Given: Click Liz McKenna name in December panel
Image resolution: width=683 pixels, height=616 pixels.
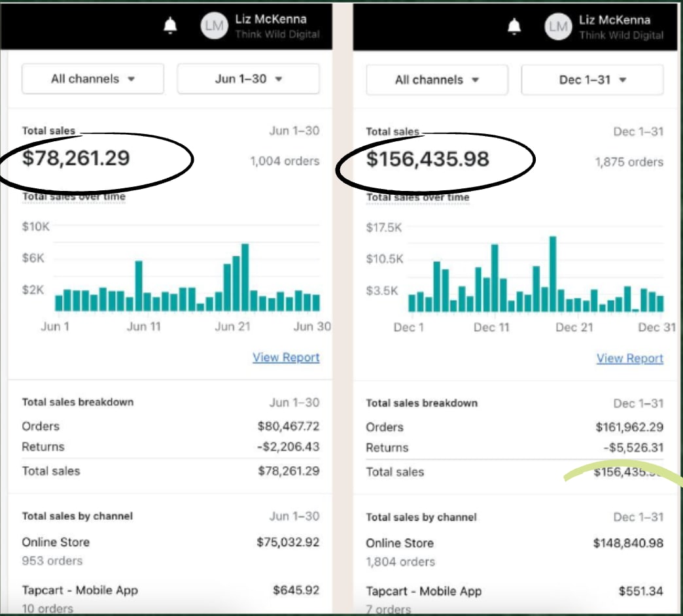Looking at the screenshot, I should [614, 20].
